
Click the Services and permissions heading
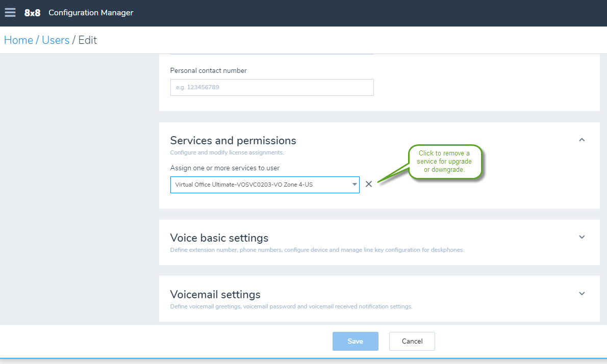233,140
